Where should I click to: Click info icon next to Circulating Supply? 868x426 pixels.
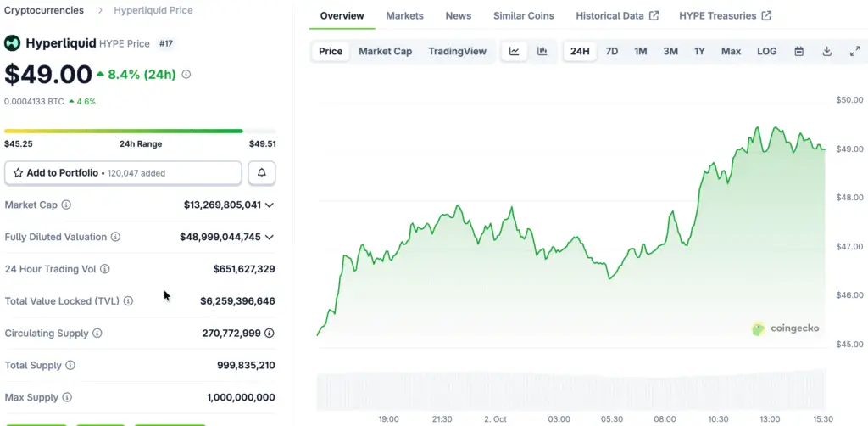click(x=97, y=334)
